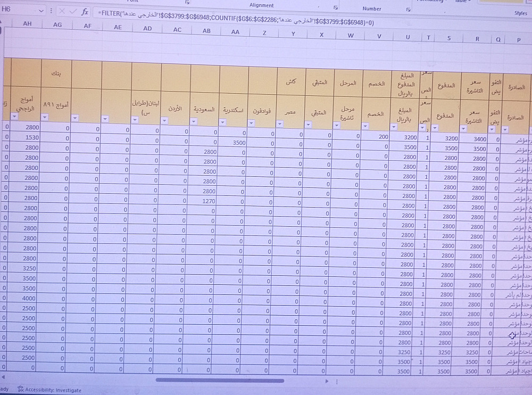
Task: Click Accessibility Investigate status icon
Action: 21,389
